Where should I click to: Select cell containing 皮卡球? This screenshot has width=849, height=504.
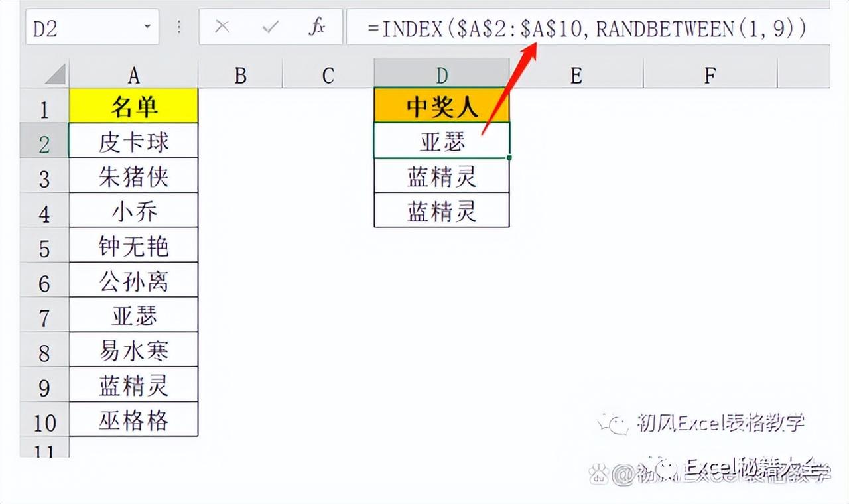click(133, 141)
